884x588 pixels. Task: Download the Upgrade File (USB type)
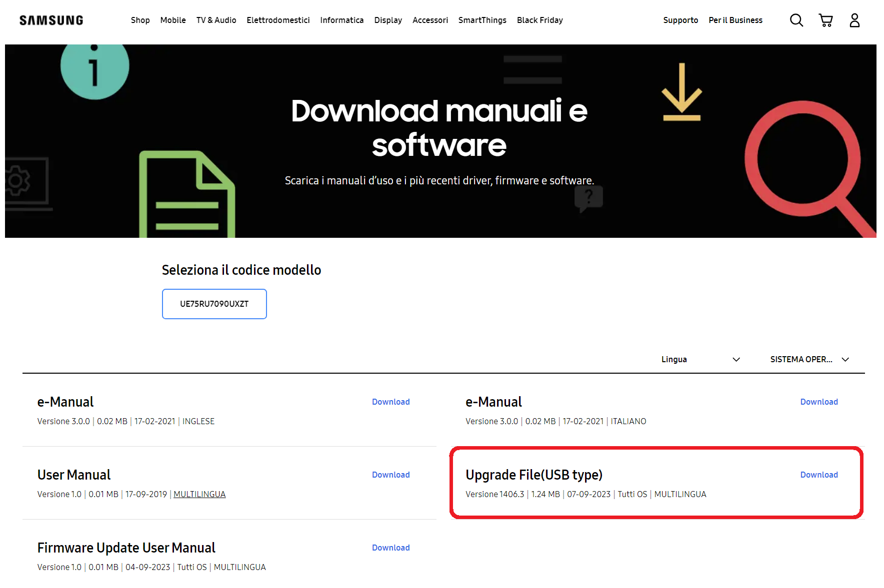point(819,475)
